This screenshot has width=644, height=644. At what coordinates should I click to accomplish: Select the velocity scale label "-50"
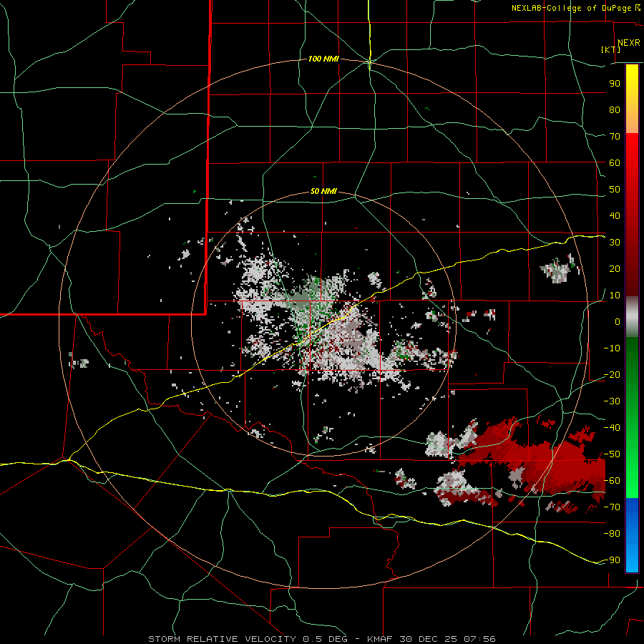(612, 454)
